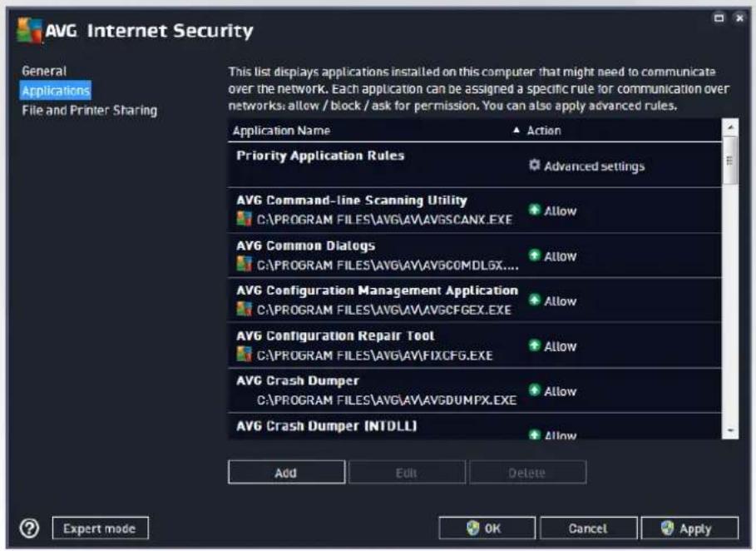756x551 pixels.
Task: Click green Allow icon for AVG Configuration Management Application
Action: (534, 300)
